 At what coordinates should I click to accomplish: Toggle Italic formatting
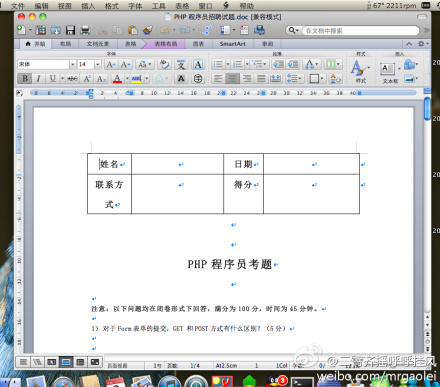(38, 79)
